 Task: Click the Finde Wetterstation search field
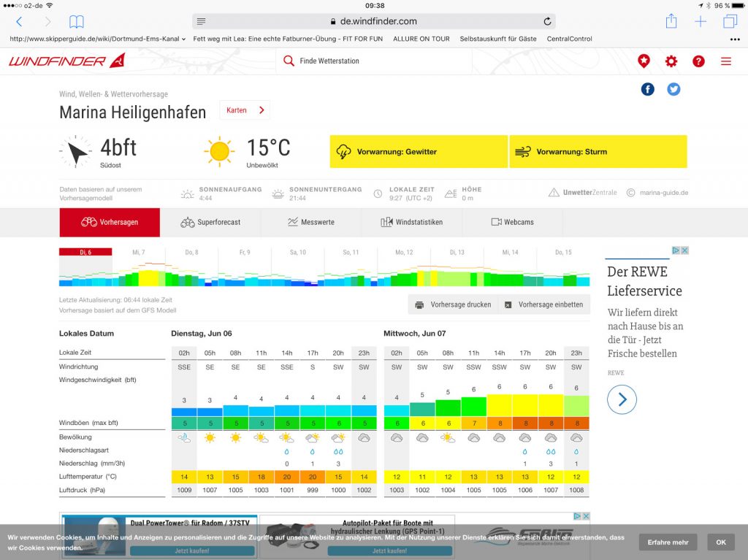373,61
